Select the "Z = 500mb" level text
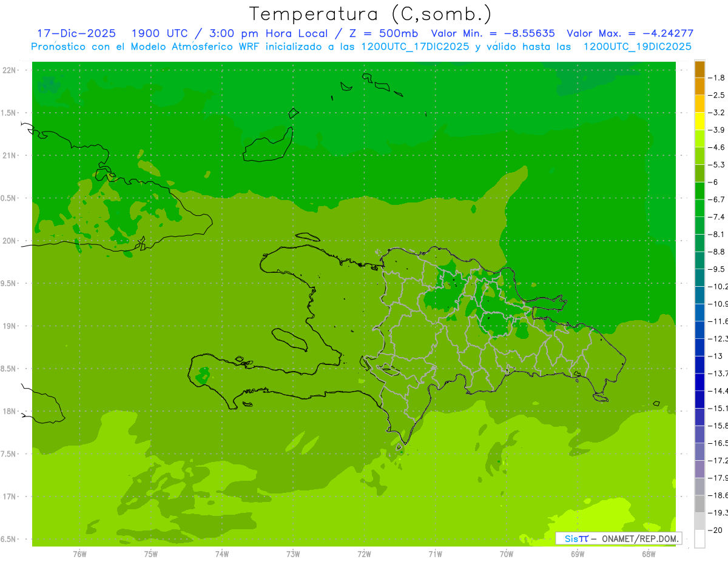This screenshot has height=562, width=728. pos(383,33)
